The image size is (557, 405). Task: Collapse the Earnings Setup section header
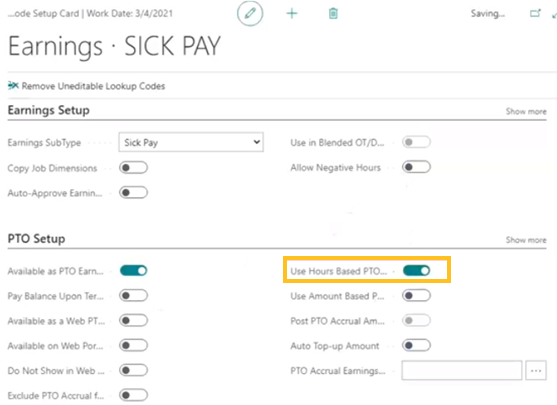click(x=49, y=110)
